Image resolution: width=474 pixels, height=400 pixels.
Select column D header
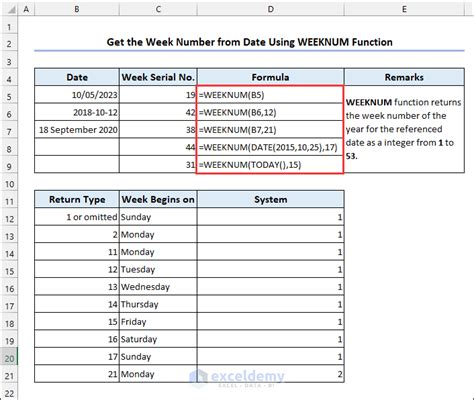pos(271,9)
